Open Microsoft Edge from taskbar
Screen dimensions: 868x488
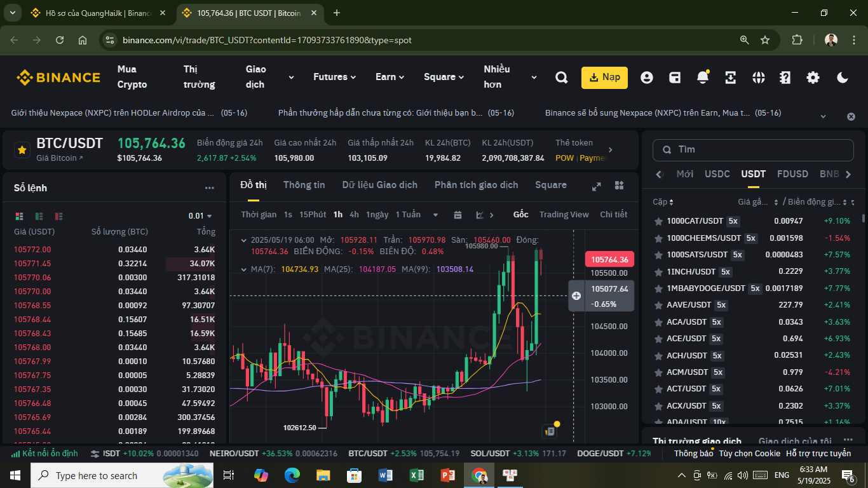[x=292, y=475]
